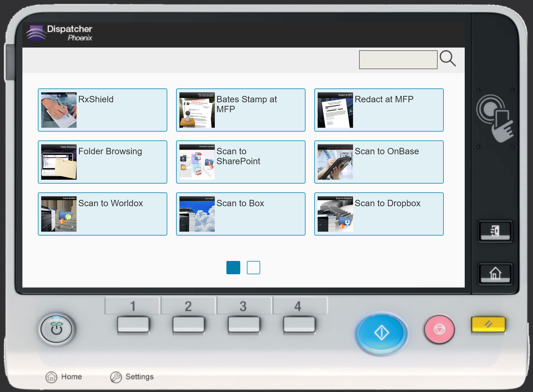Click the blue Start button
533x392 pixels.
coord(382,333)
